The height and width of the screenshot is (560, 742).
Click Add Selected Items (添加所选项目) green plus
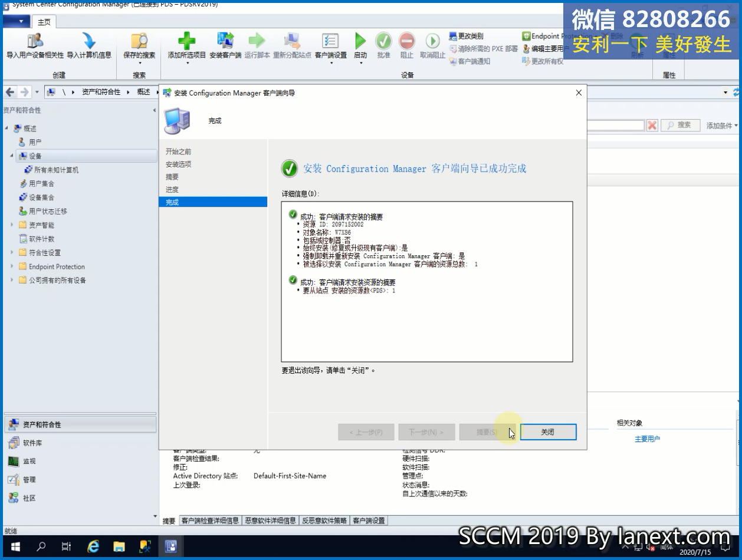coord(186,41)
